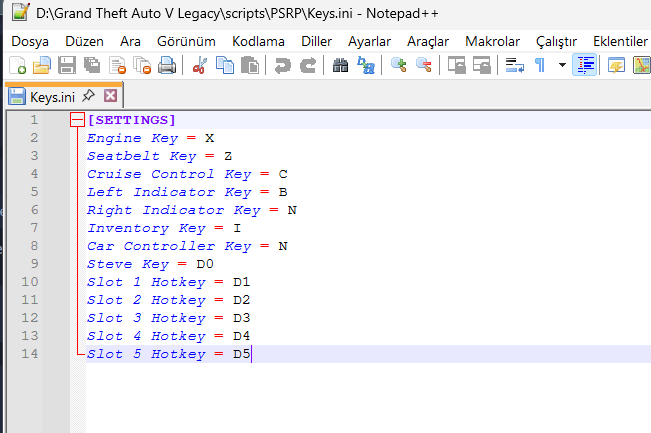Screen dimensions: 651x433
Task: Click the Engine Key line
Action: pyautogui.click(x=150, y=138)
